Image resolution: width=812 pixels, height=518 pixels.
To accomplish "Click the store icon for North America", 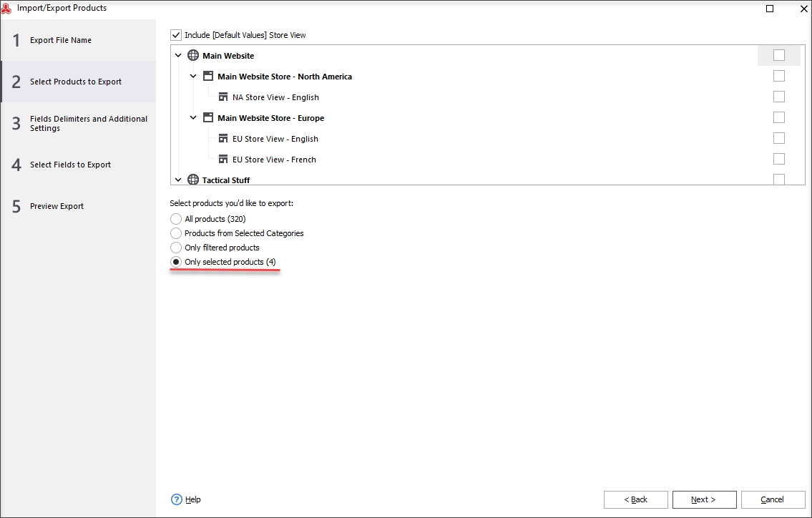I will pyautogui.click(x=208, y=76).
